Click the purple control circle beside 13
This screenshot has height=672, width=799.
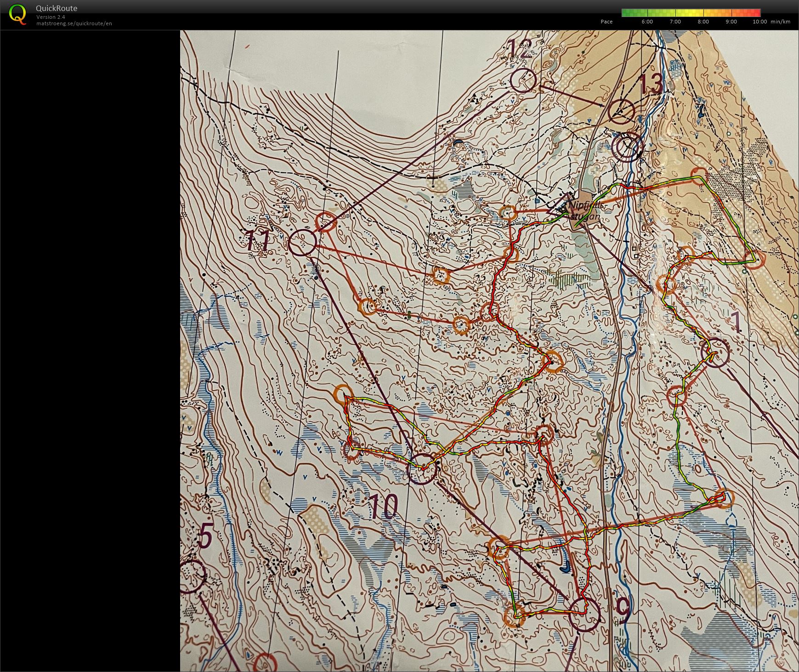(622, 112)
